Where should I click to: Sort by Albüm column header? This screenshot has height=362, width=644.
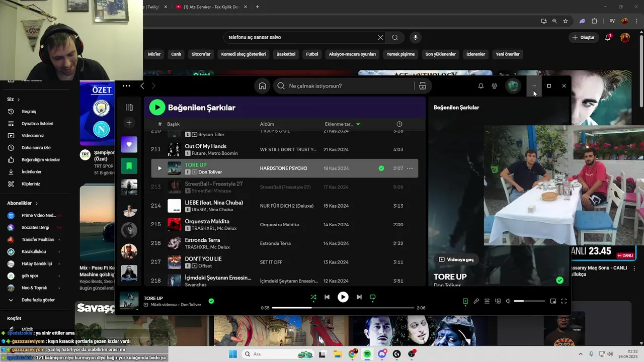tap(267, 124)
